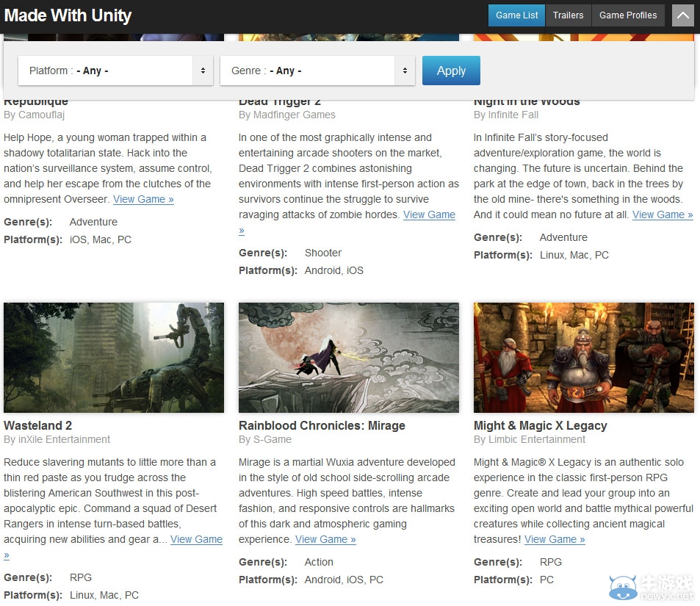Screen dimensions: 700x606
Task: Click the Might & Magic X Legacy title
Action: point(540,425)
